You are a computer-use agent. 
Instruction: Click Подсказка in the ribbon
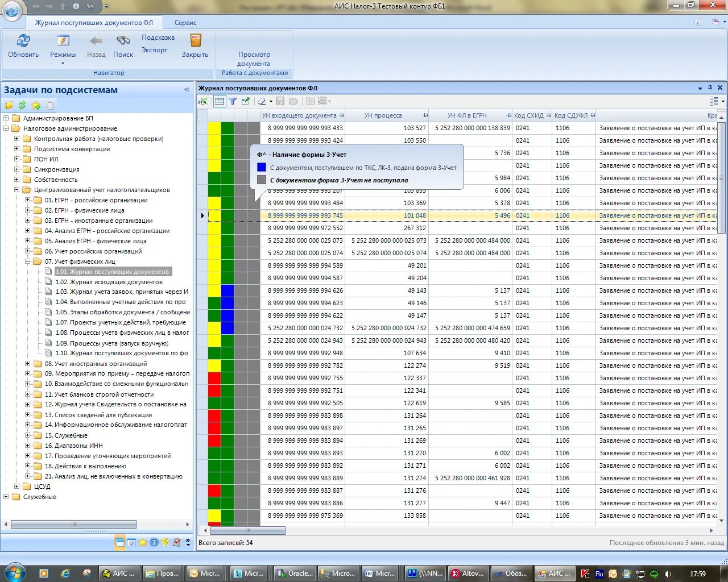(158, 38)
